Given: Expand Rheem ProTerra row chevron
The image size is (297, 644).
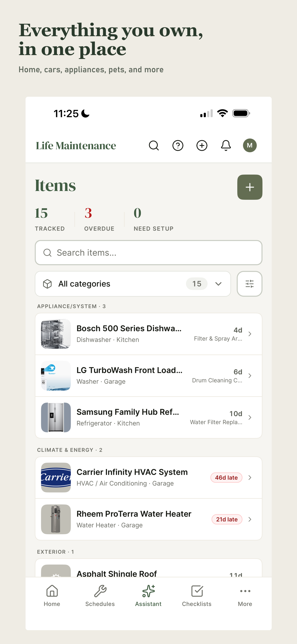Looking at the screenshot, I should (x=250, y=519).
